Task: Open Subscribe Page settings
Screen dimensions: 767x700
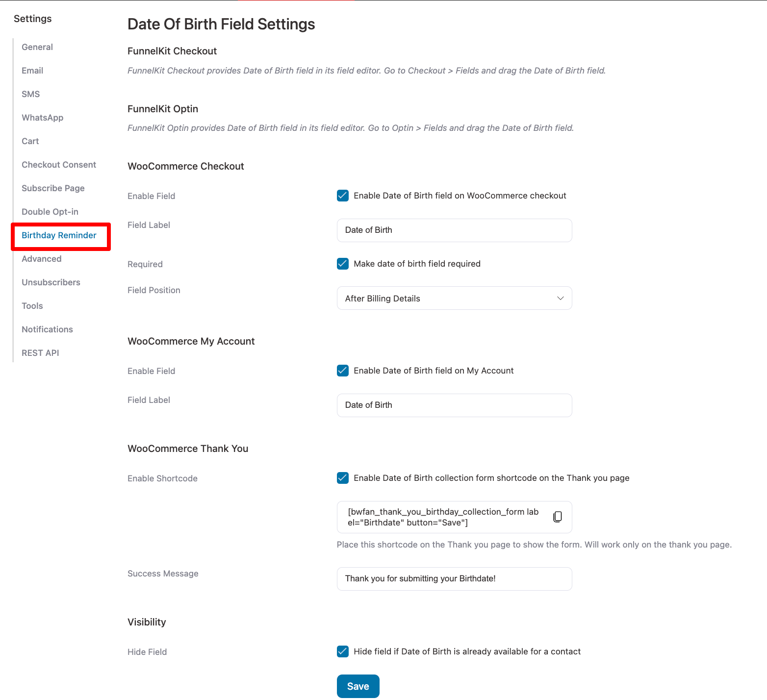Action: (x=53, y=188)
